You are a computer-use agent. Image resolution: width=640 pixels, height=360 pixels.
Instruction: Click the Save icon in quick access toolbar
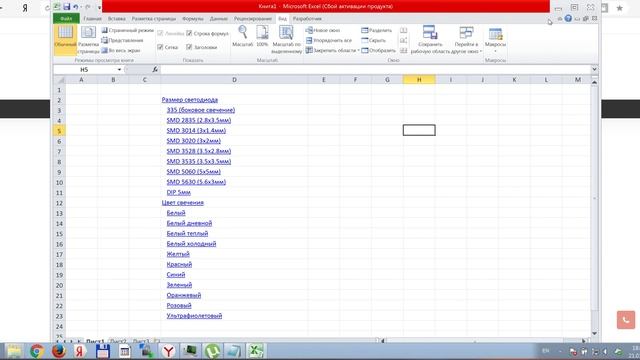[67, 7]
